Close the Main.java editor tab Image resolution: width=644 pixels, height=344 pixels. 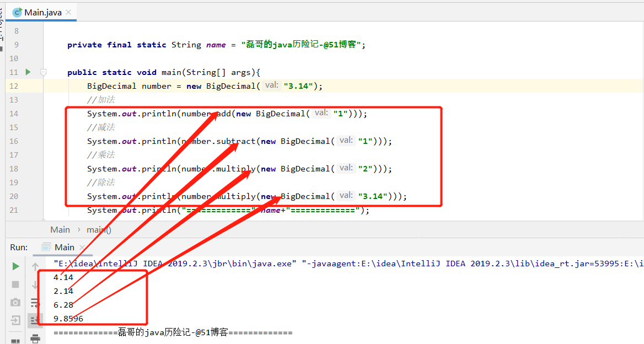click(x=68, y=12)
